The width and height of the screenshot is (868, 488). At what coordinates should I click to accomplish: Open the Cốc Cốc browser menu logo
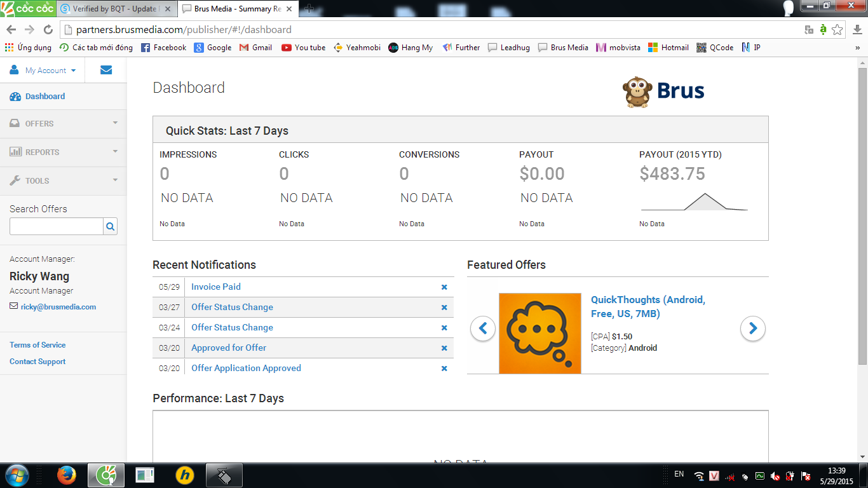click(27, 8)
